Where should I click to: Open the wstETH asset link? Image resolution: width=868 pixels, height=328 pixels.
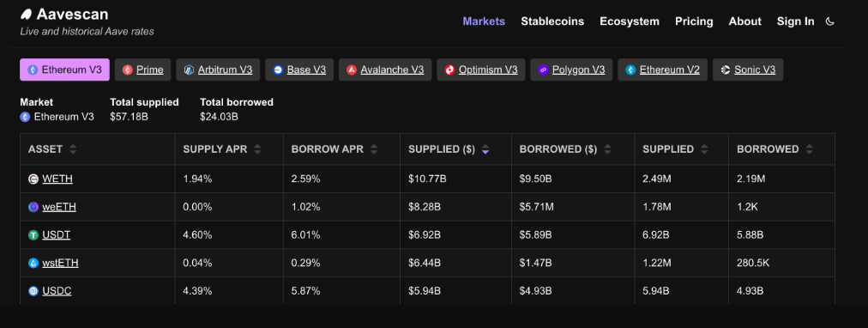coord(60,264)
